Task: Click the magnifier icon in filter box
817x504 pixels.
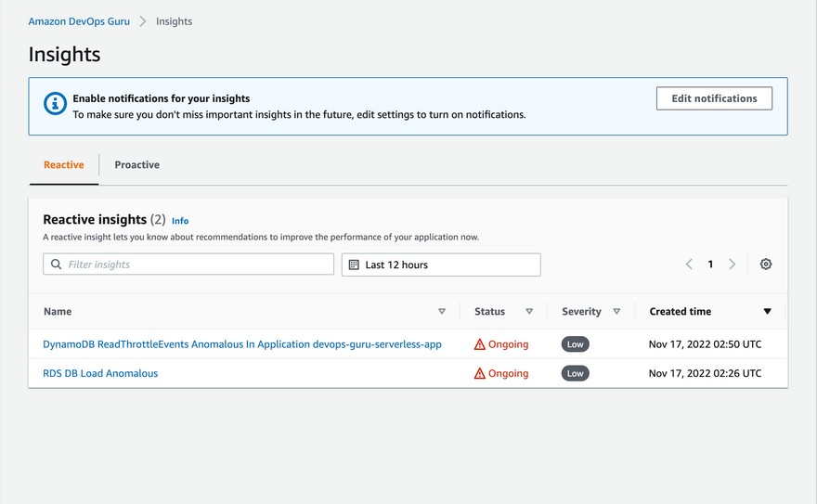Action: click(57, 265)
